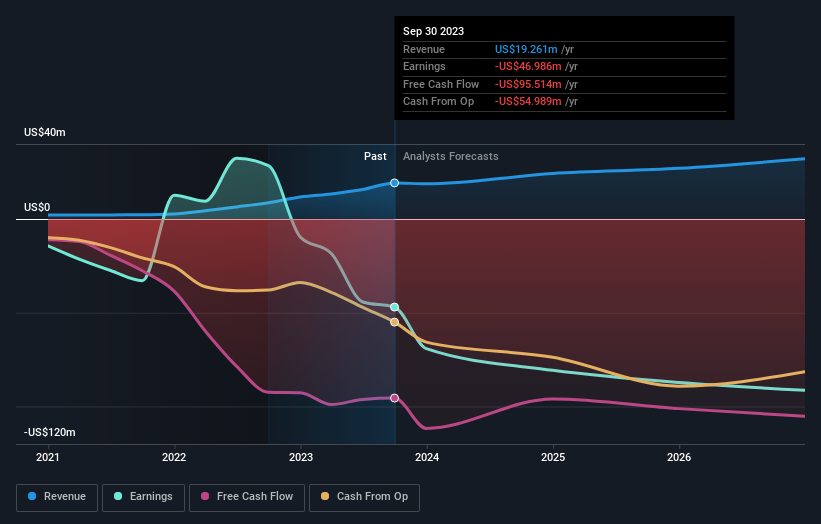
Task: Click the -US$120m y-axis label
Action: [49, 432]
